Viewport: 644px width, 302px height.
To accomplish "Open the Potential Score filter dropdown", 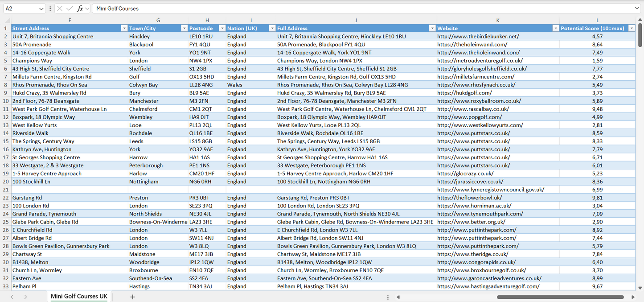I will pyautogui.click(x=631, y=29).
